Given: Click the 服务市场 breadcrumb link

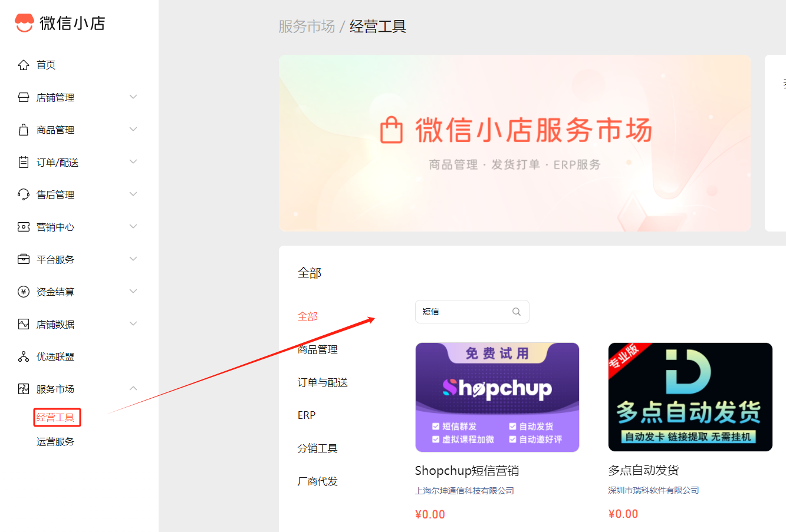Looking at the screenshot, I should (x=307, y=27).
